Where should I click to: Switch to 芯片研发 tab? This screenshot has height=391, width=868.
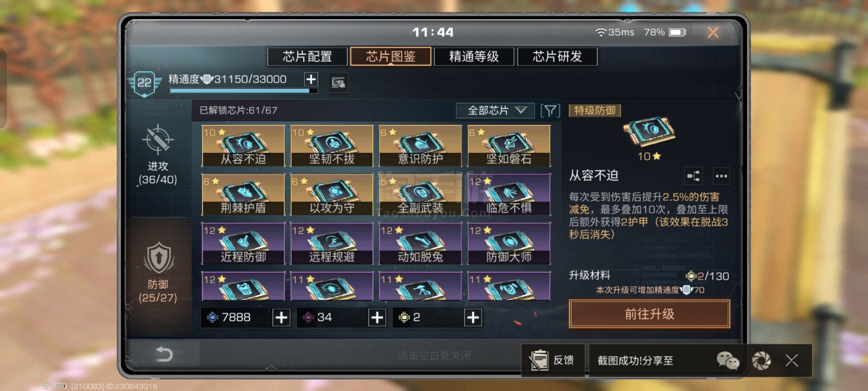click(x=557, y=57)
